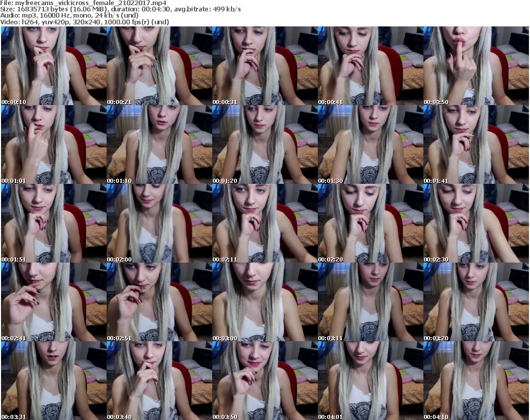The width and height of the screenshot is (530, 420).
Task: Choose the preview frame at 00:02:30
Action: (476, 224)
